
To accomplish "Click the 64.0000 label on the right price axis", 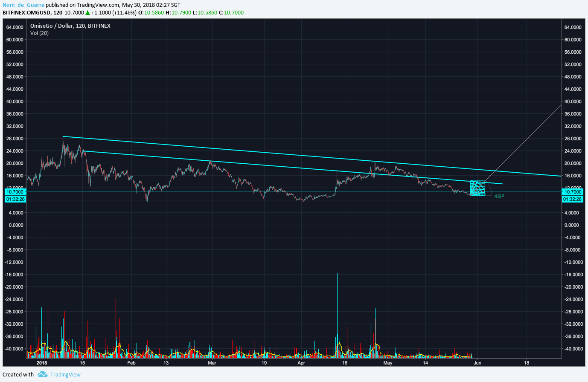I will [x=573, y=27].
